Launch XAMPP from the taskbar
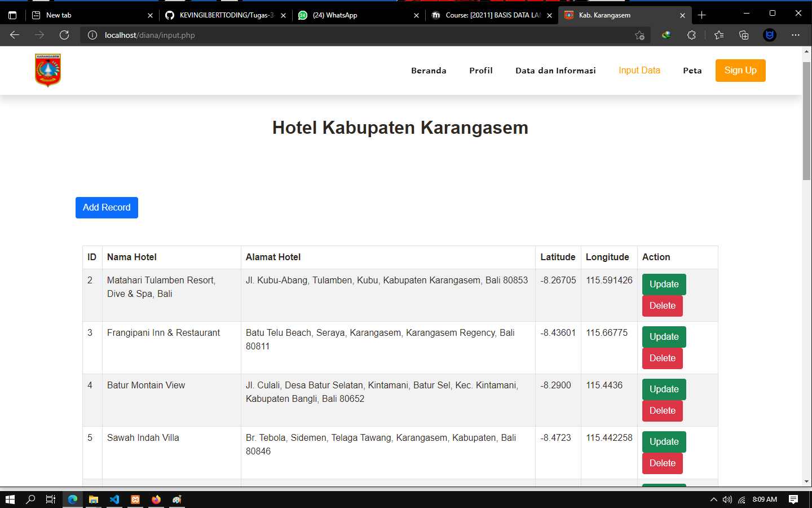The width and height of the screenshot is (812, 508). point(135,499)
